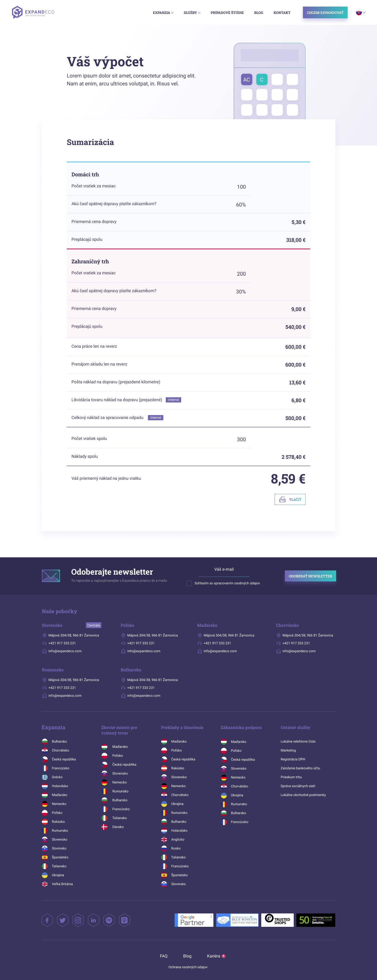Go to Prípadové štúdie menu item
The image size is (377, 980).
tap(227, 13)
